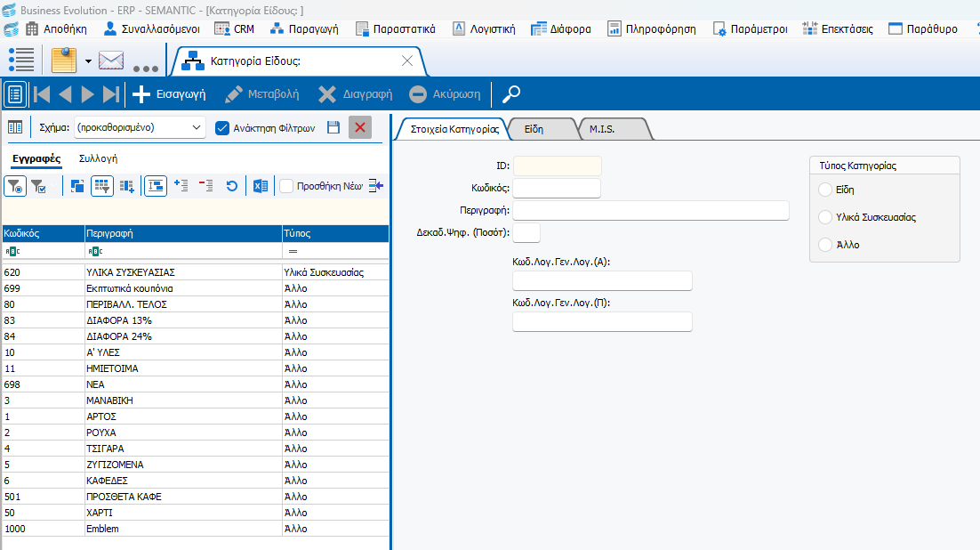Viewport: 980px width, 550px height.
Task: Close the Κατηγορία Είδους tab
Action: point(407,61)
